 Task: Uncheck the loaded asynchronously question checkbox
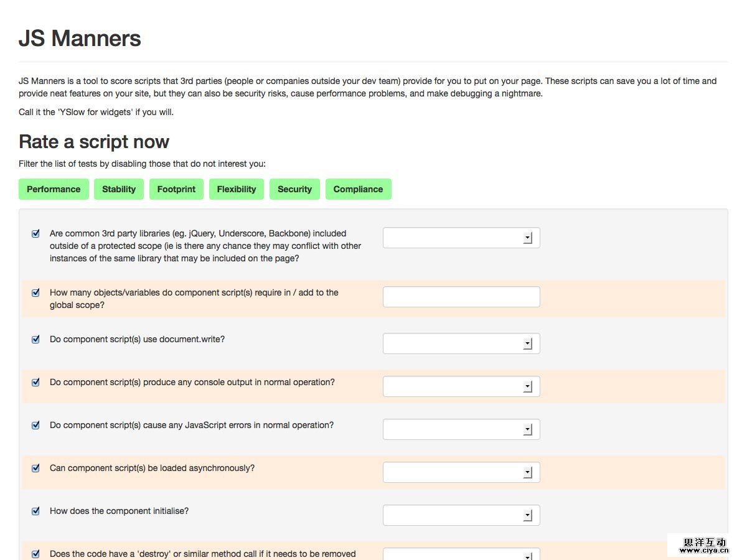(x=35, y=469)
